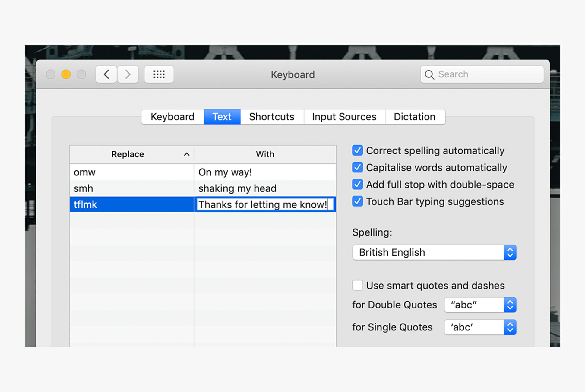Expand the Single Quotes style dropdown
585x392 pixels.
pos(480,327)
